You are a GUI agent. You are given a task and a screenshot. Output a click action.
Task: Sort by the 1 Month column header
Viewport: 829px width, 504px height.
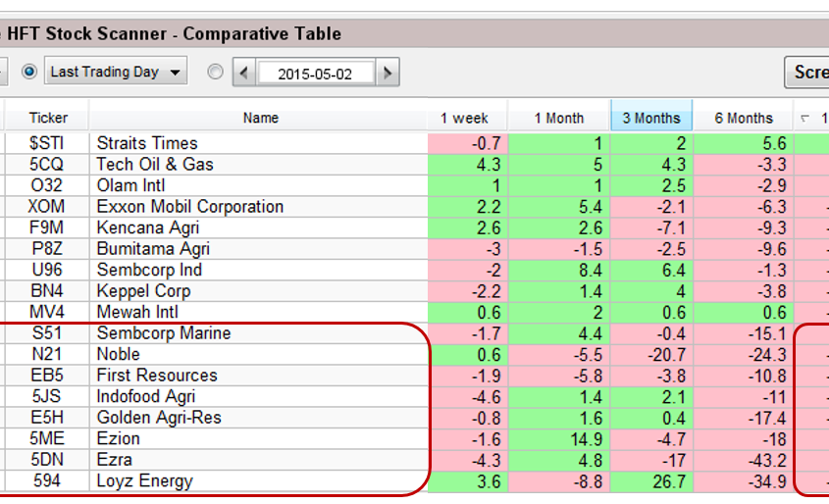click(x=558, y=118)
